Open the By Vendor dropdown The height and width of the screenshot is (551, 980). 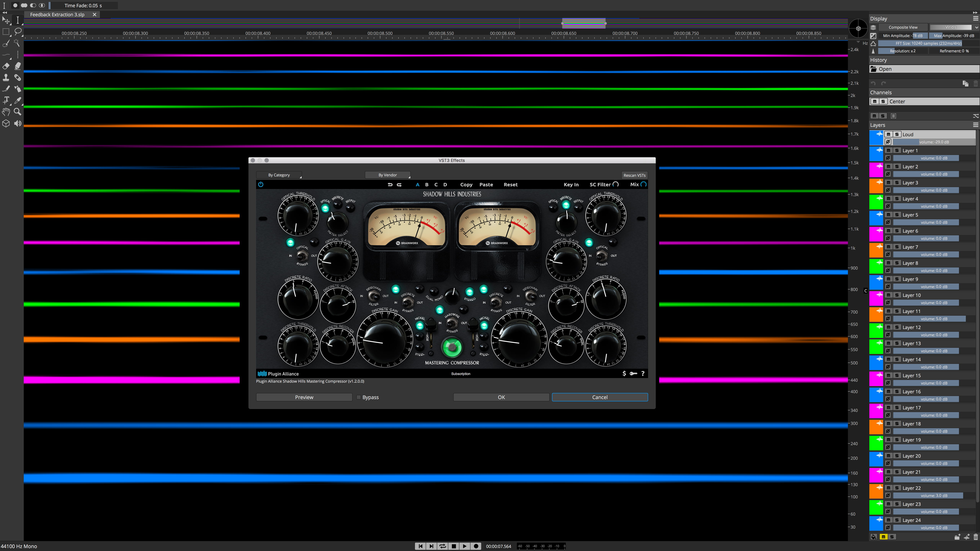(x=388, y=174)
